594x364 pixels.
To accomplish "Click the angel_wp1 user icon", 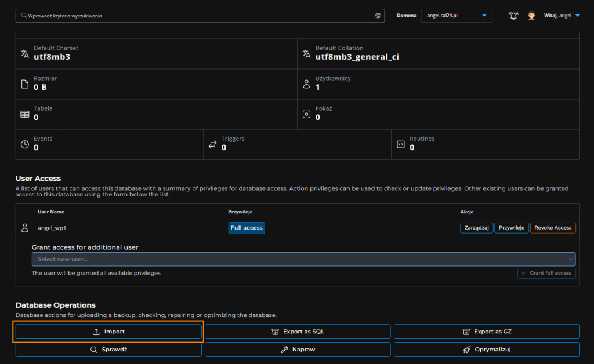I will coord(24,228).
